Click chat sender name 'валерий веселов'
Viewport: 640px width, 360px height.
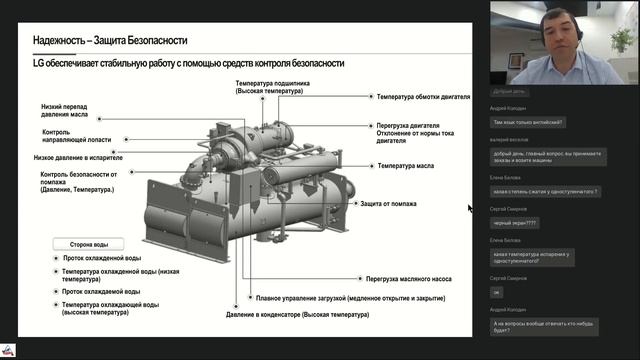[x=509, y=140]
